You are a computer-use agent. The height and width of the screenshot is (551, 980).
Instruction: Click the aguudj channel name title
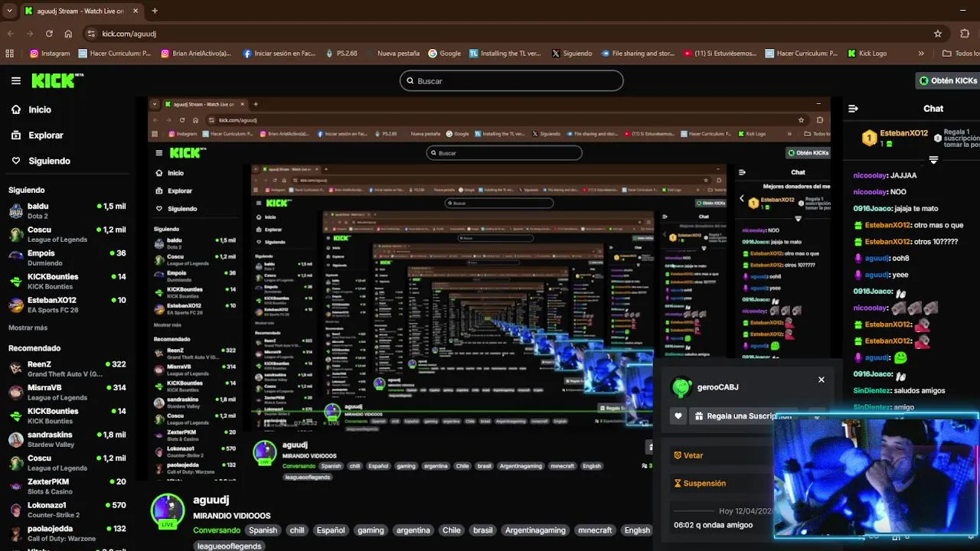coord(211,500)
